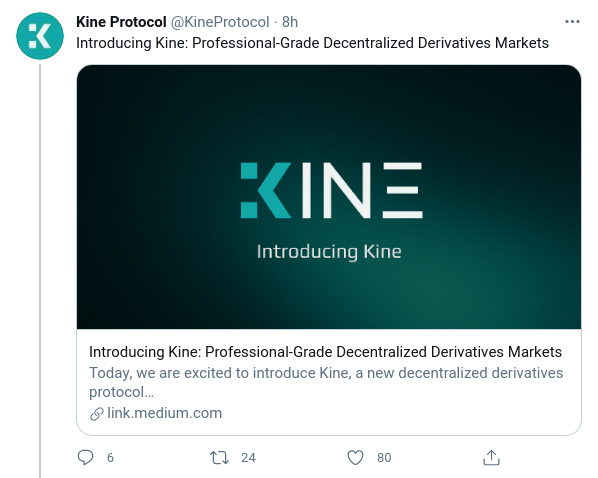Image resolution: width=598 pixels, height=478 pixels.
Task: Click the reply speech bubble icon
Action: point(85,457)
